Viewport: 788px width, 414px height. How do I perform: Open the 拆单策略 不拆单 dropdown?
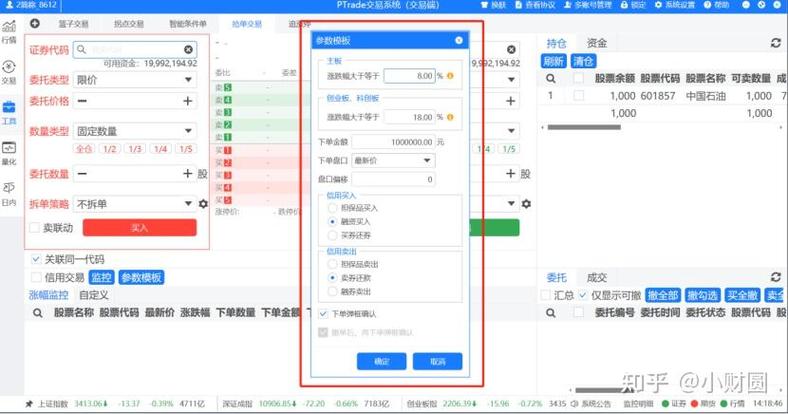135,203
